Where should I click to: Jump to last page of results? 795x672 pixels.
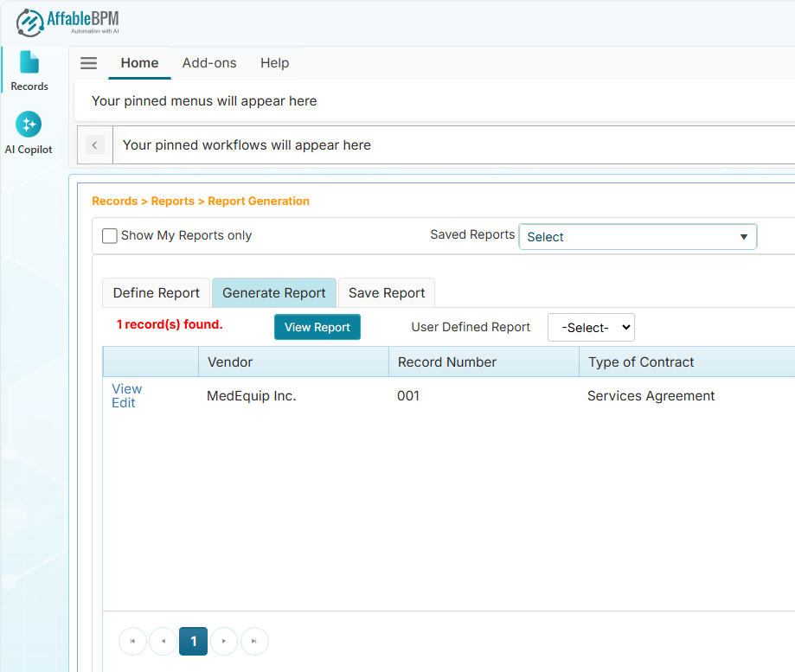click(254, 641)
